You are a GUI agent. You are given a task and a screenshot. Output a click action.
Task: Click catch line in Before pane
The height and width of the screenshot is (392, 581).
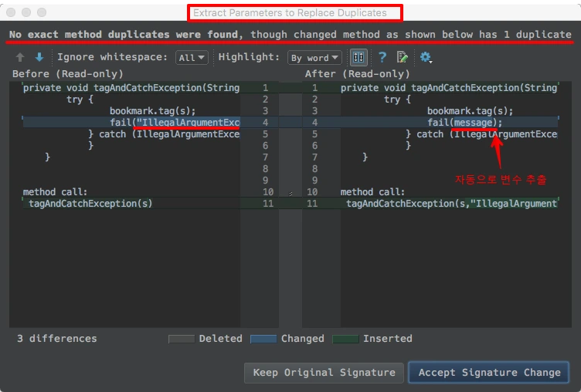(164, 134)
